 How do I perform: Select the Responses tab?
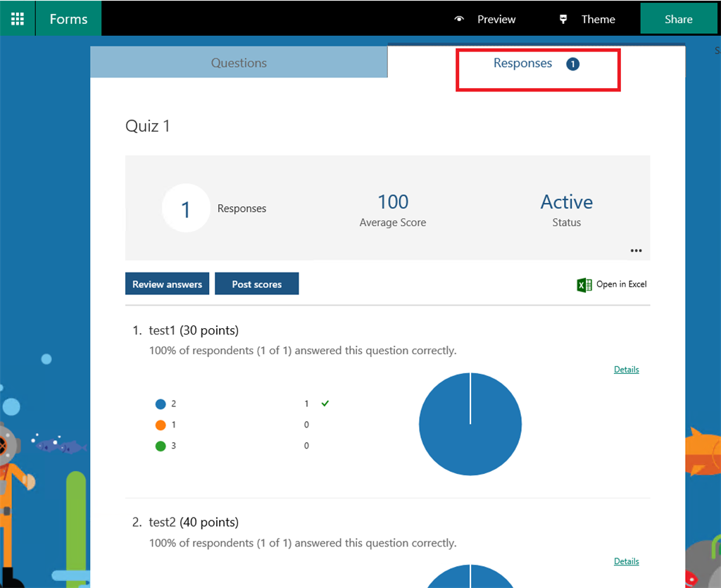click(x=523, y=63)
